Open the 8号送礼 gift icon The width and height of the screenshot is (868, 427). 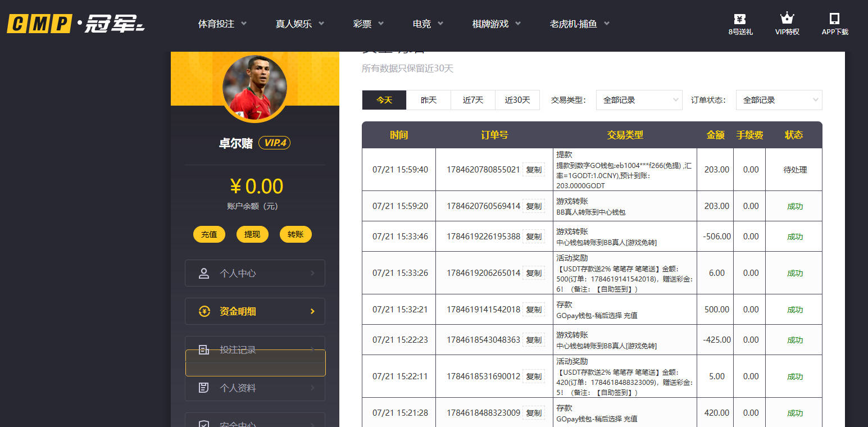(740, 19)
